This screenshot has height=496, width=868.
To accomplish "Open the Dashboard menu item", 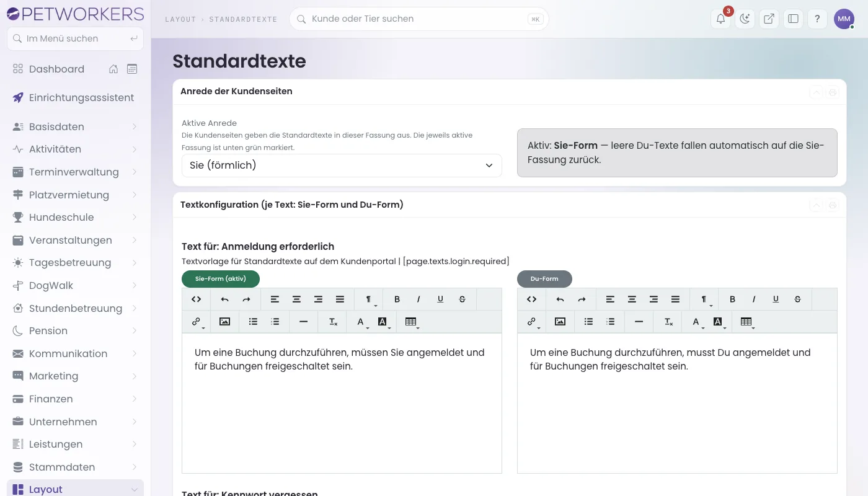I will tap(56, 69).
